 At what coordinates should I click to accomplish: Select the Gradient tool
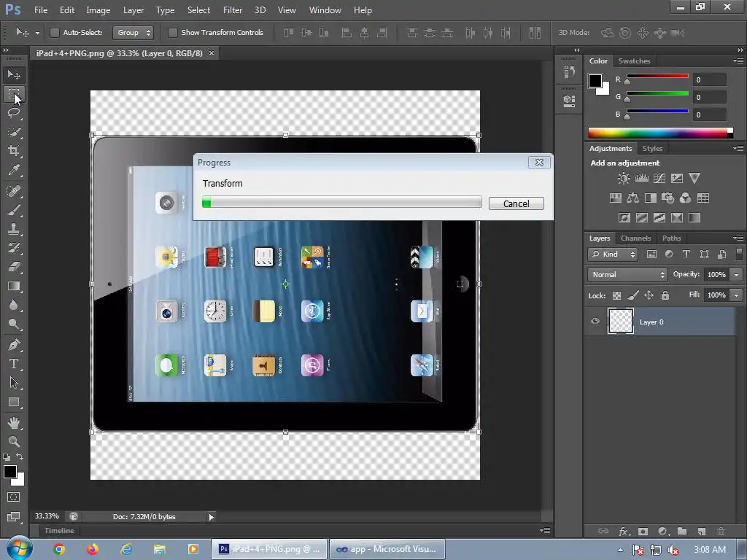point(14,286)
